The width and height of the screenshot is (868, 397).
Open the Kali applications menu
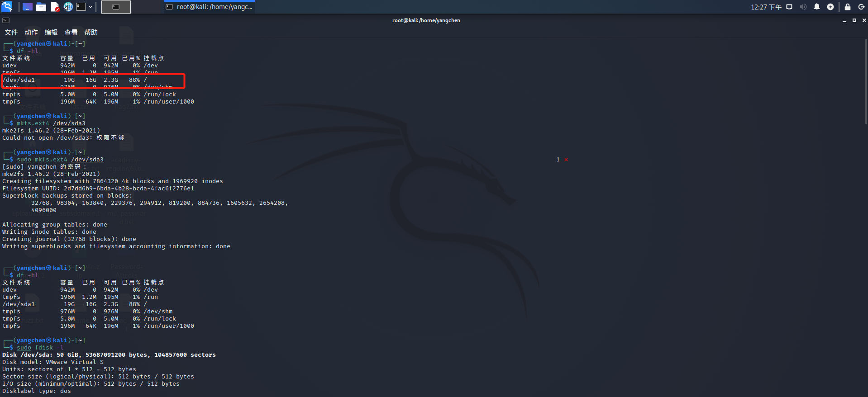(7, 7)
